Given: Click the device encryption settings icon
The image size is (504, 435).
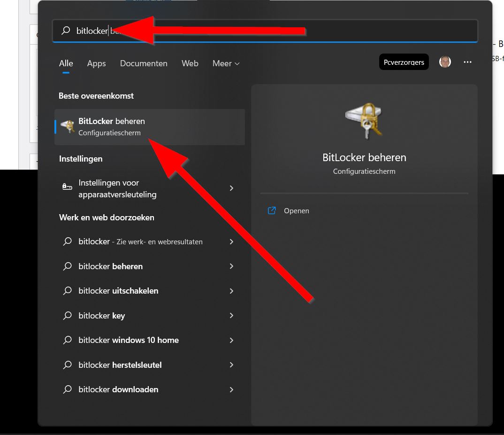Looking at the screenshot, I should (67, 186).
